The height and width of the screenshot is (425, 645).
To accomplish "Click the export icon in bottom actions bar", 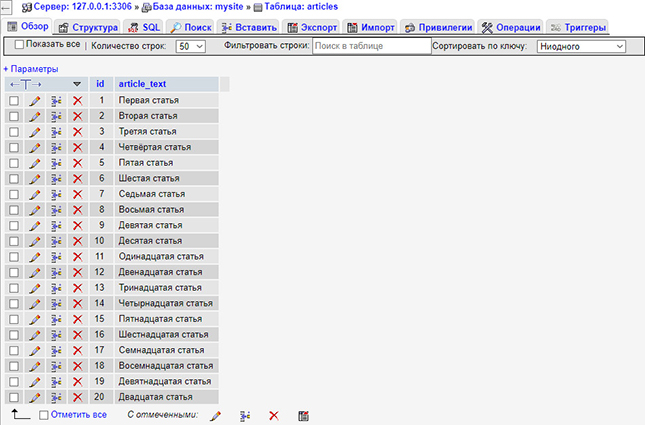I will [304, 415].
